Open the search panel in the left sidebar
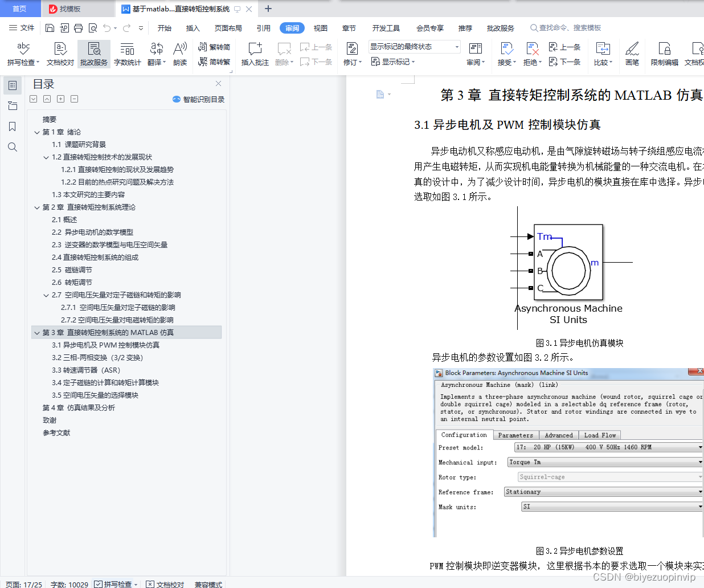This screenshot has width=704, height=588. tap(13, 147)
